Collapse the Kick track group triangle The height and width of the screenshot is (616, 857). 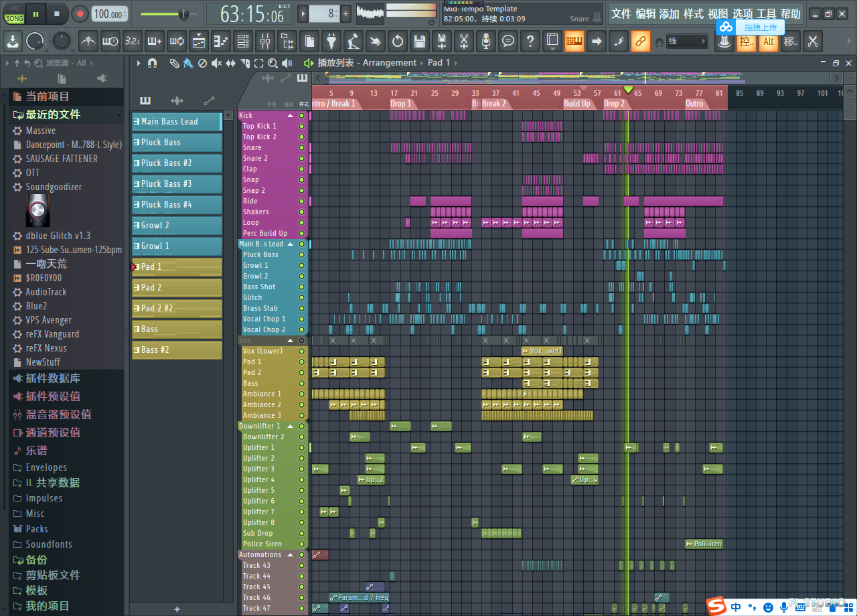[291, 115]
